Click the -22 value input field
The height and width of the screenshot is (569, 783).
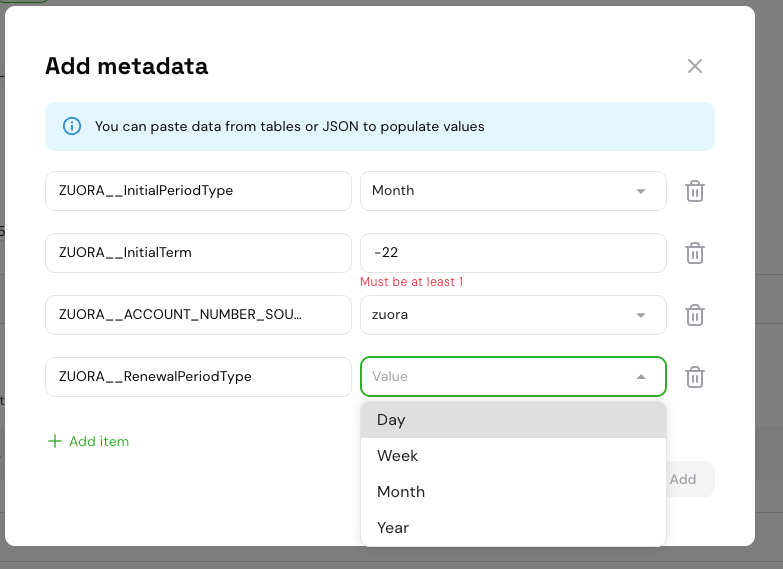pyautogui.click(x=513, y=253)
